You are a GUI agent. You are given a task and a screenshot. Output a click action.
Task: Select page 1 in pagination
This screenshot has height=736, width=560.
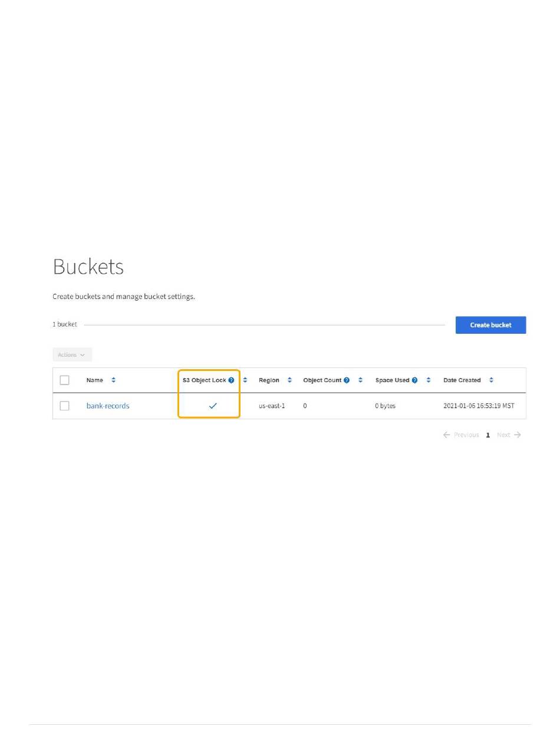coord(488,435)
